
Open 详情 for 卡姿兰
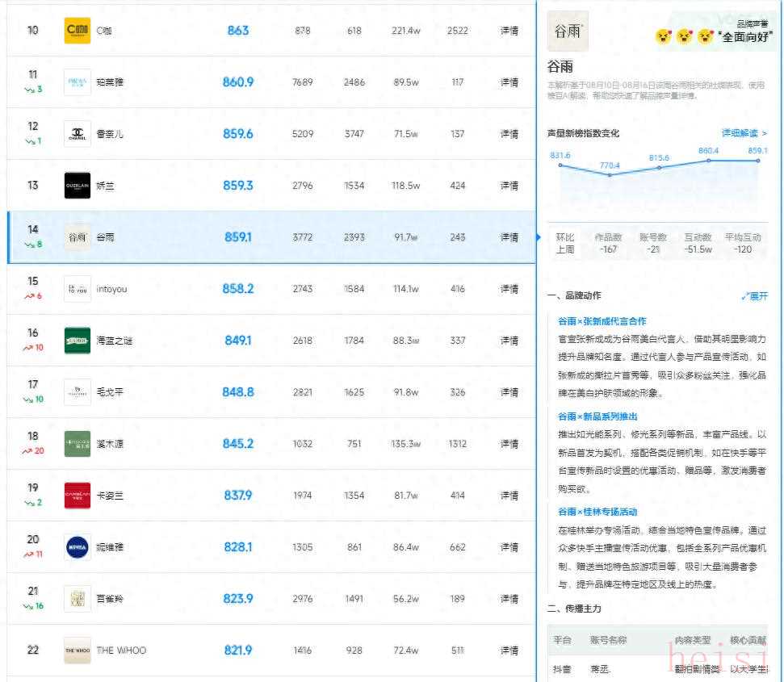coord(509,496)
